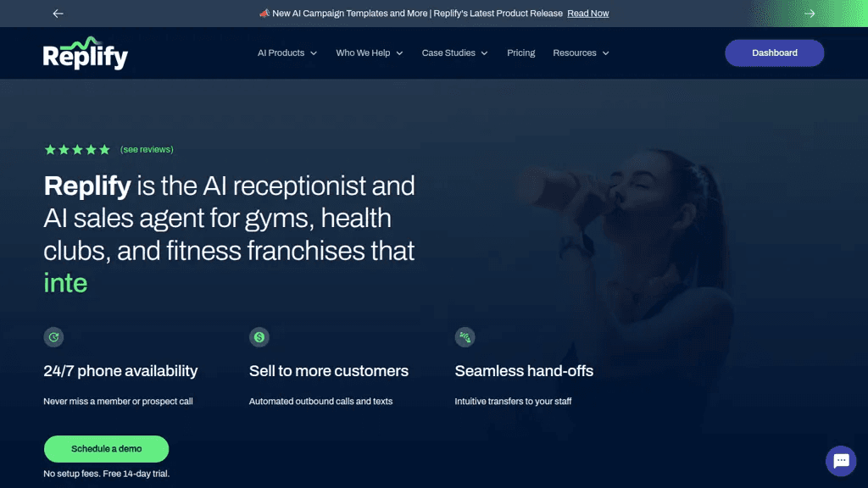Click the previous announcement left arrow
The height and width of the screenshot is (488, 868).
(58, 14)
